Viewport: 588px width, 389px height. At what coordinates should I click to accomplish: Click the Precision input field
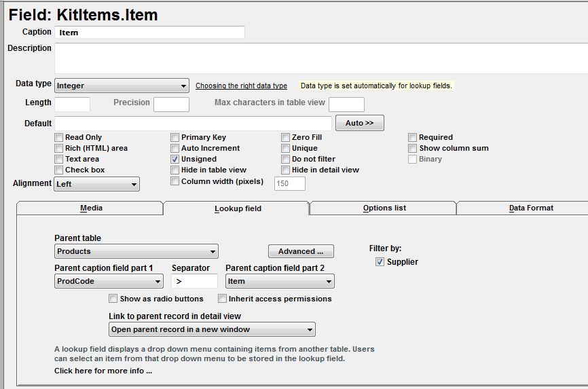171,105
